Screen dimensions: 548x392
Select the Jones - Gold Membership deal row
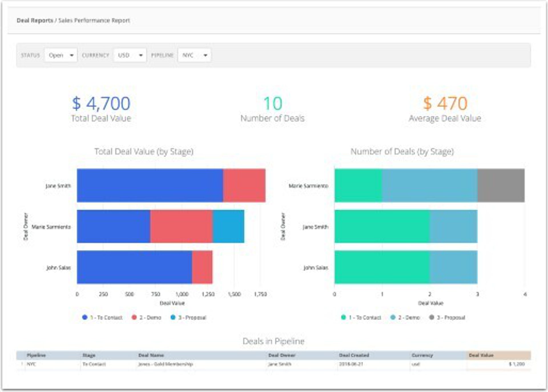(166, 364)
